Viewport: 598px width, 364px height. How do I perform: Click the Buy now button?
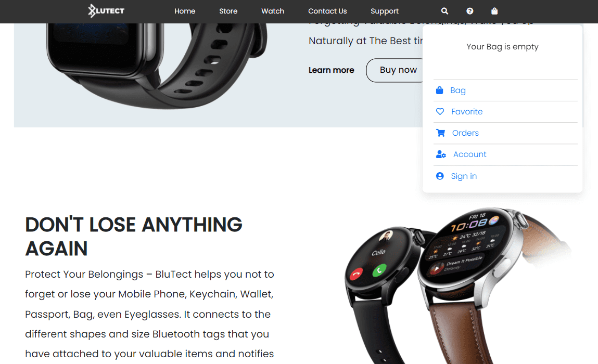coord(395,70)
